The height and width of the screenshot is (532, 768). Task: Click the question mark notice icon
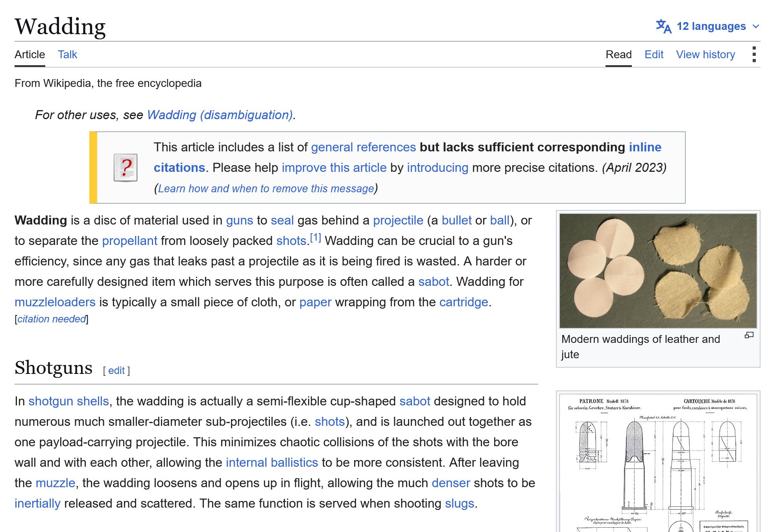point(126,168)
